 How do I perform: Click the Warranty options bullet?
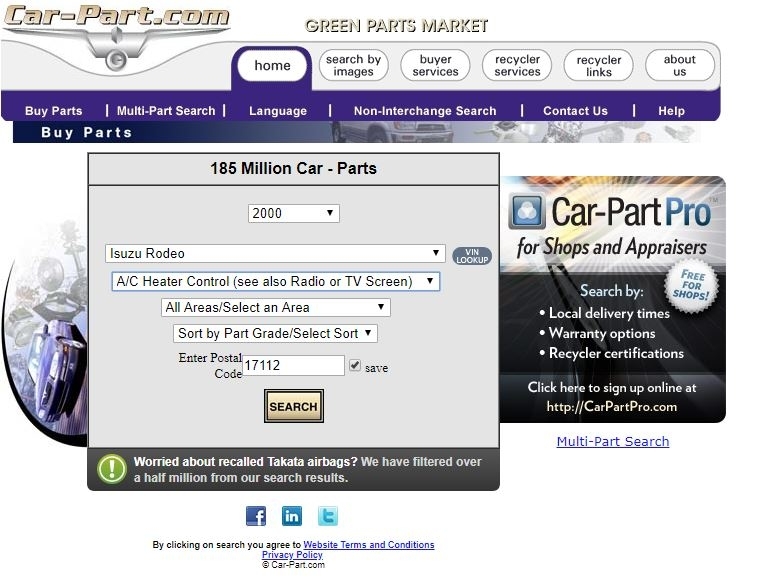[x=597, y=333]
